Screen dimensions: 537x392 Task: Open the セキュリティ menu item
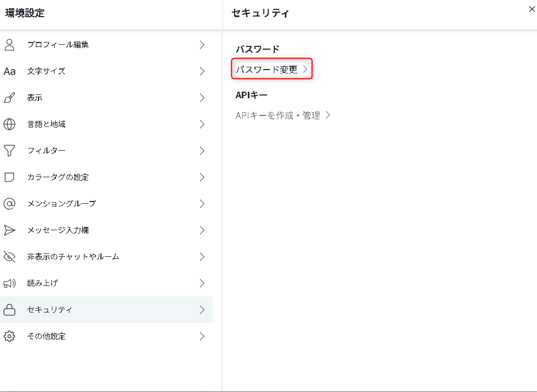(50, 310)
